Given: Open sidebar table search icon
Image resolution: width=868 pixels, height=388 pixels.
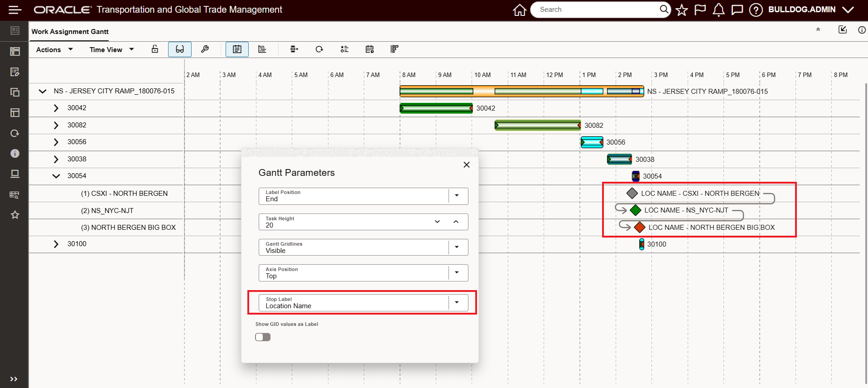Looking at the screenshot, I should [x=15, y=194].
